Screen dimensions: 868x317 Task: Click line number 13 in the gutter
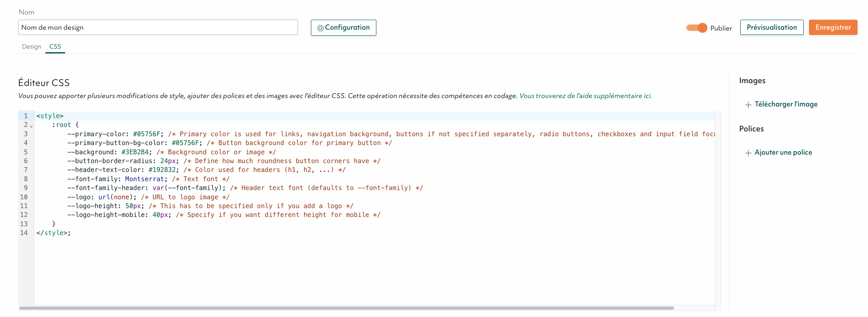(24, 224)
